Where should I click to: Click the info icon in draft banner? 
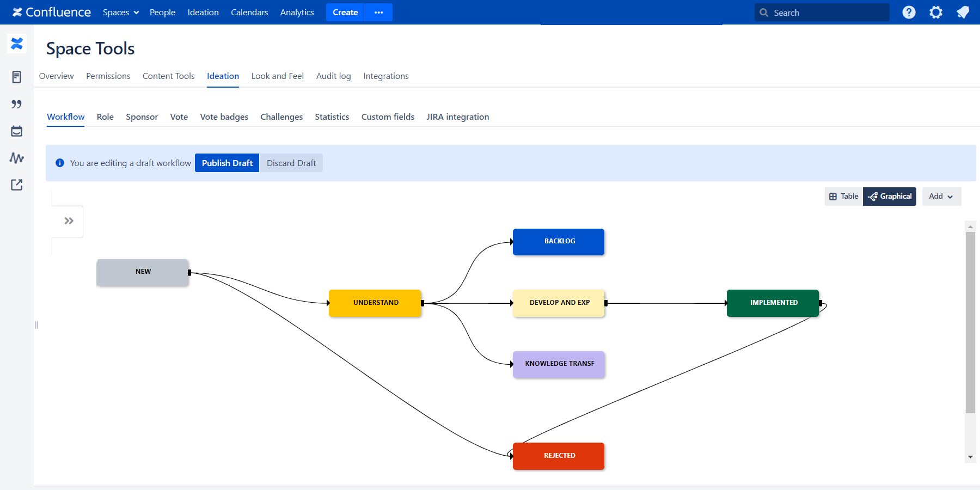coord(60,163)
